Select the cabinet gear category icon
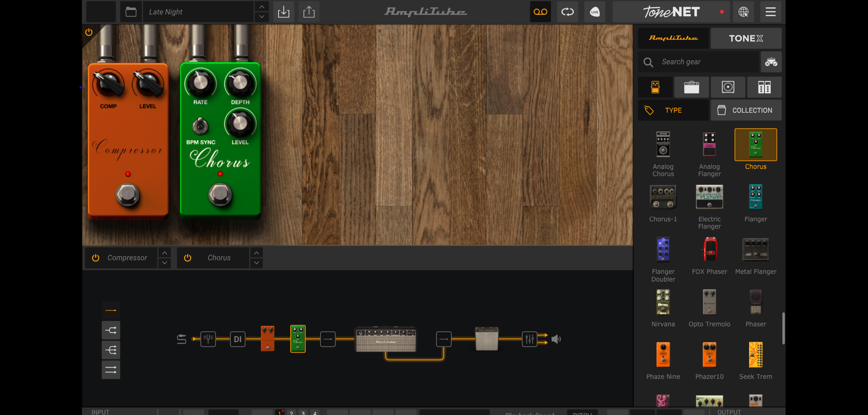 tap(728, 87)
